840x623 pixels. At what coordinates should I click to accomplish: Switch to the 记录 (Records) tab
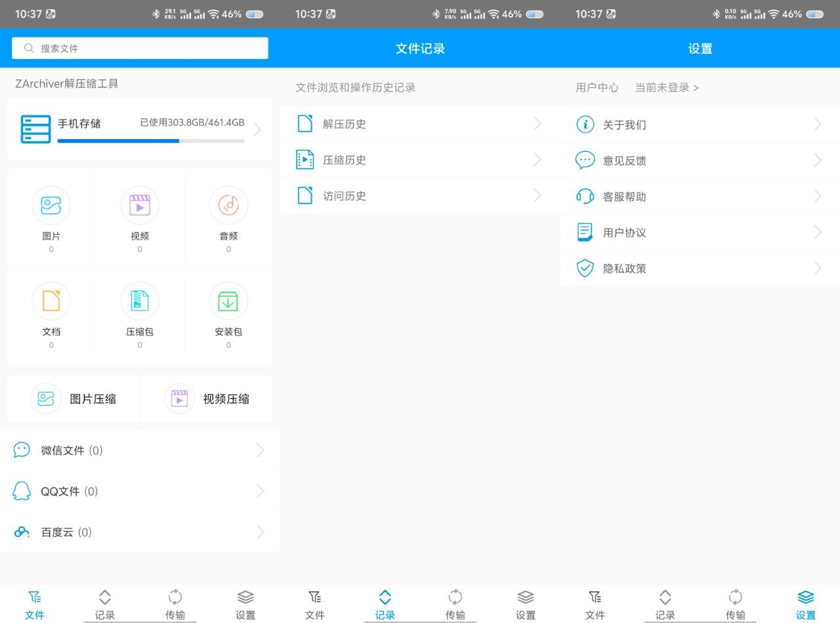pos(104,603)
